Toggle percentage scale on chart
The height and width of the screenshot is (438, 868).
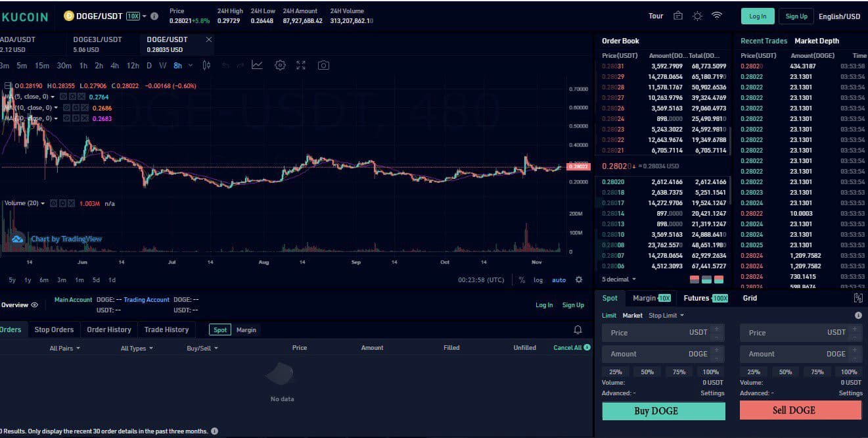(522, 280)
